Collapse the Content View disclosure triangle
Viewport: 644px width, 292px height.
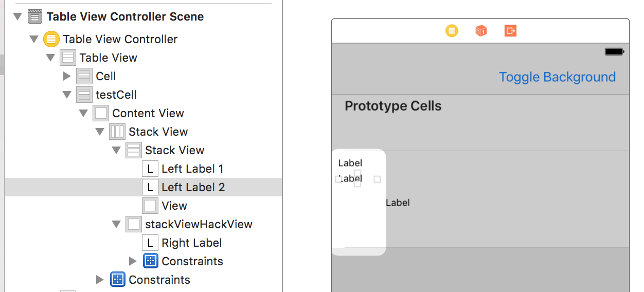[x=83, y=113]
